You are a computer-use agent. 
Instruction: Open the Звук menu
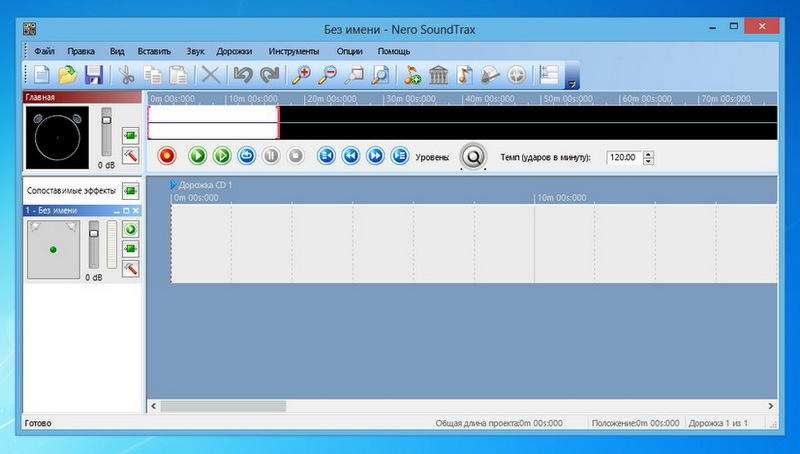click(x=195, y=51)
